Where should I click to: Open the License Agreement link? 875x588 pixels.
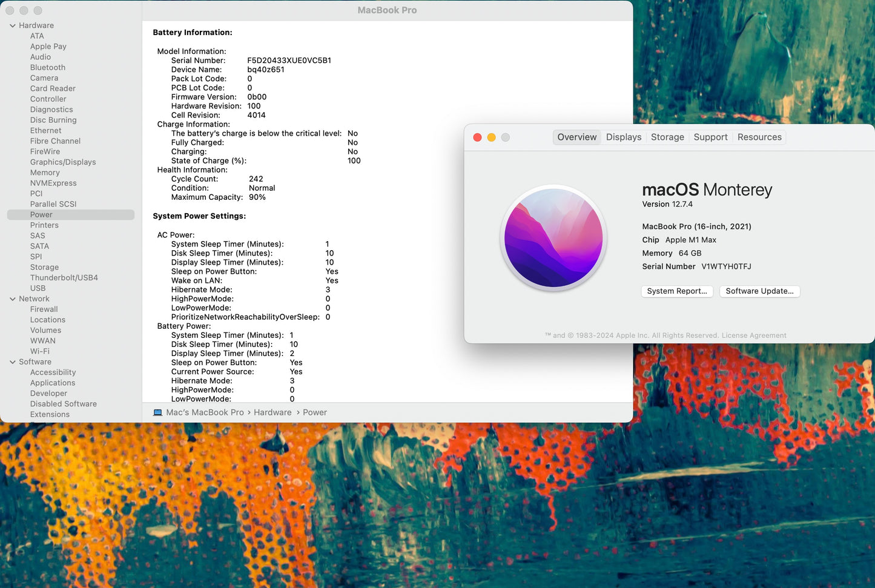[754, 335]
